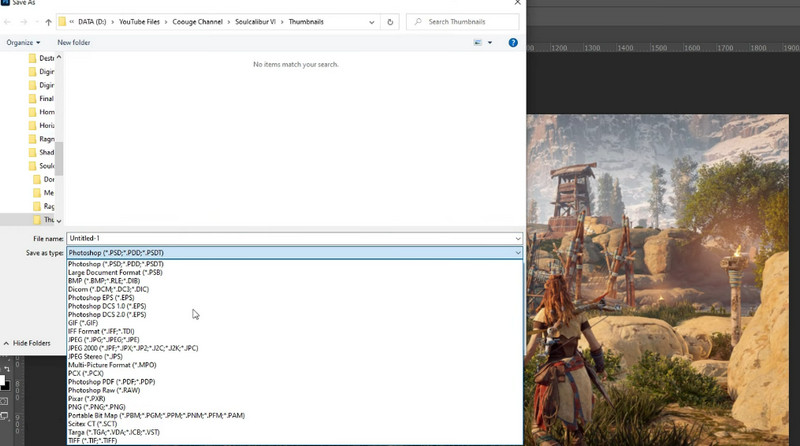Click the folder tree scroll up arrow
800x446 pixels.
tap(59, 57)
